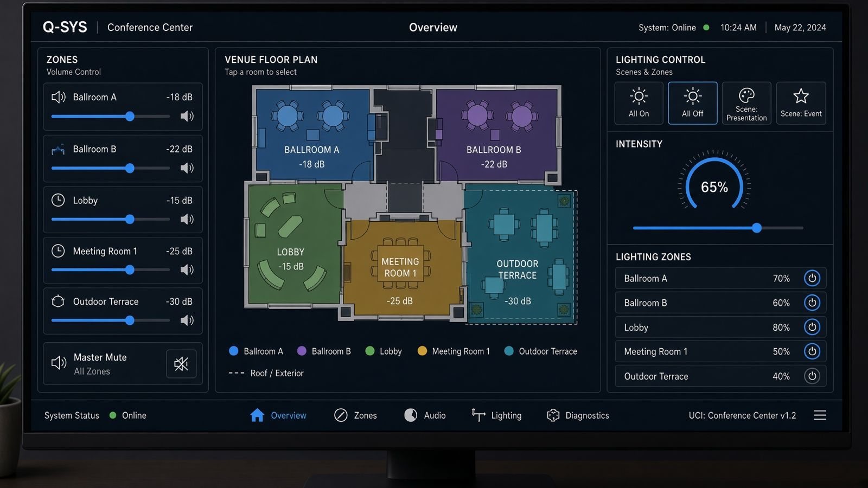868x488 pixels.
Task: Click the Ballroom A volume slider handle
Action: pos(130,117)
